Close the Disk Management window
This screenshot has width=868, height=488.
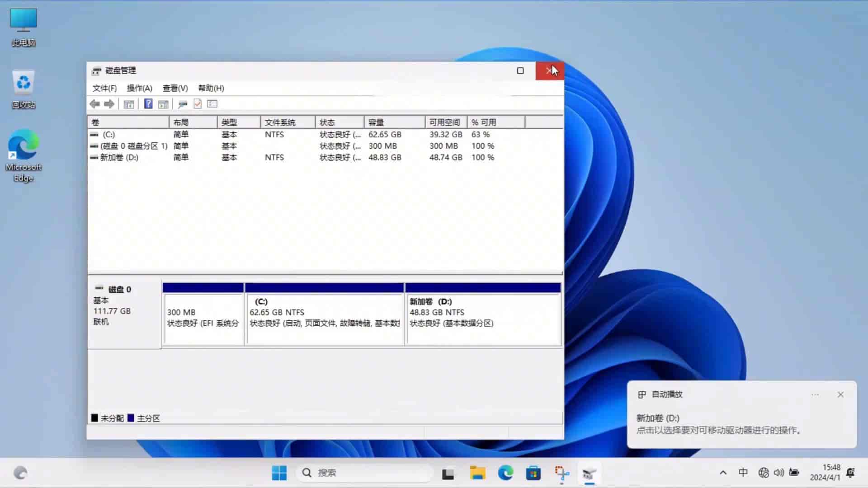[x=550, y=71]
